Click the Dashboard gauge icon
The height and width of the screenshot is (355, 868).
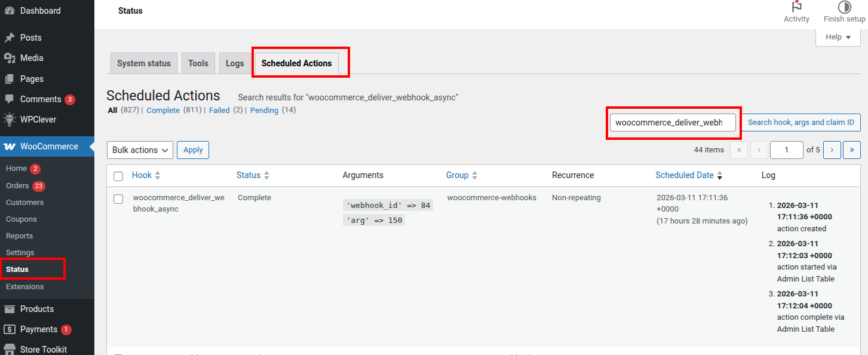point(10,11)
